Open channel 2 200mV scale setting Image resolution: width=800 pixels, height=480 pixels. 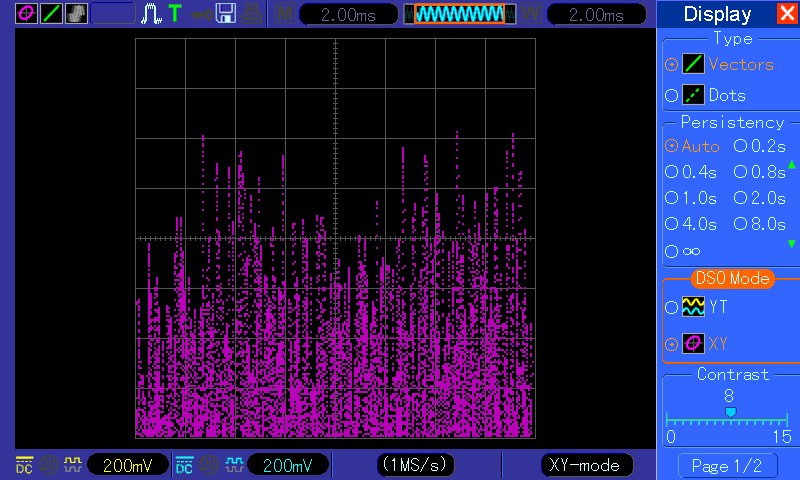[288, 465]
